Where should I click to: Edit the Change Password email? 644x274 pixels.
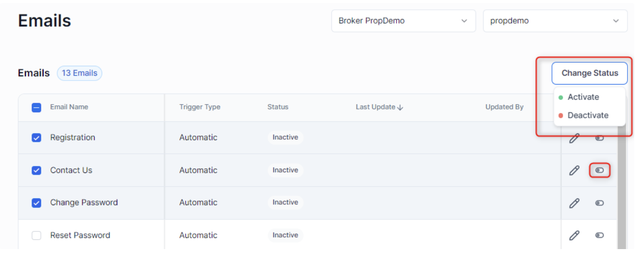(574, 203)
